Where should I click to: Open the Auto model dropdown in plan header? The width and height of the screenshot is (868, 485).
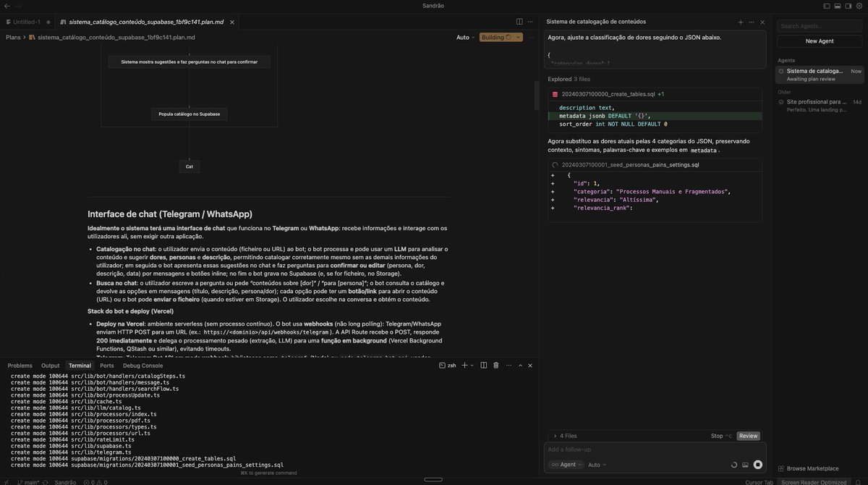coord(465,37)
